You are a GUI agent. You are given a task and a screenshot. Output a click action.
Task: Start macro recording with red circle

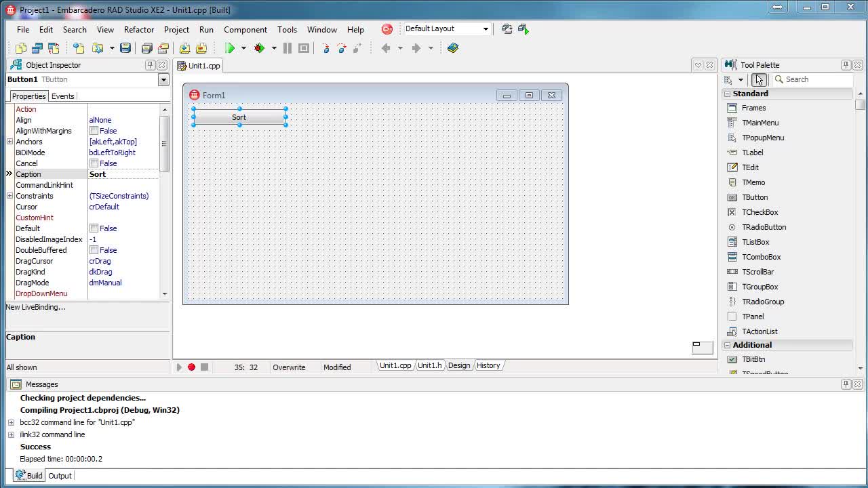[x=192, y=367]
